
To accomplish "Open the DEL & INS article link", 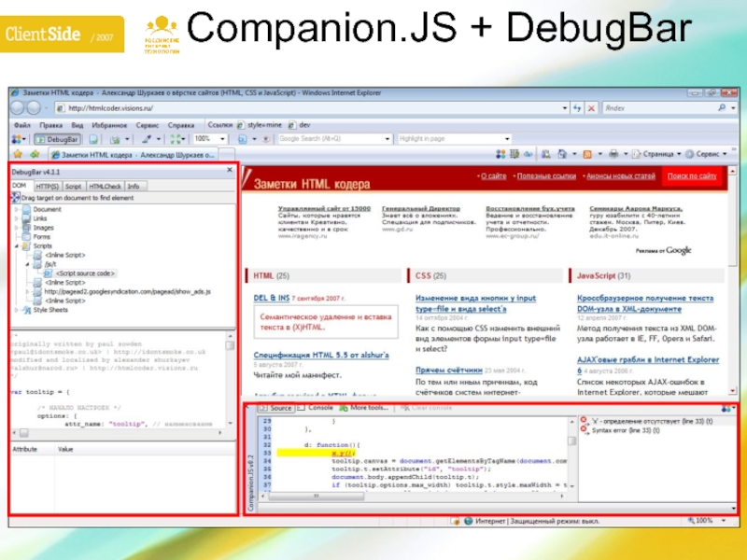I will click(x=271, y=298).
